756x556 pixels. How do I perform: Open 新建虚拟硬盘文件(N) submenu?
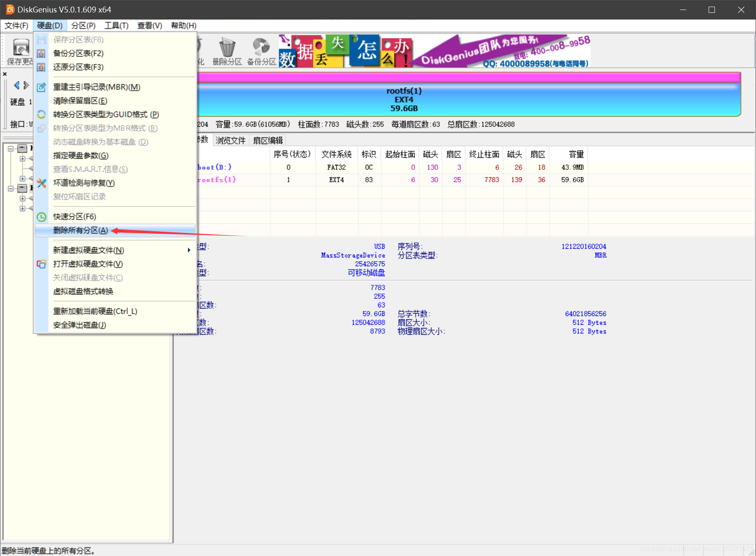tap(115, 250)
